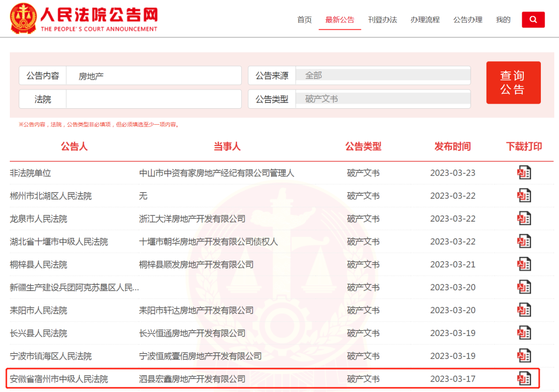
Task: Download PDF for 安徽省宿州市中级人民法院 row
Action: click(524, 379)
